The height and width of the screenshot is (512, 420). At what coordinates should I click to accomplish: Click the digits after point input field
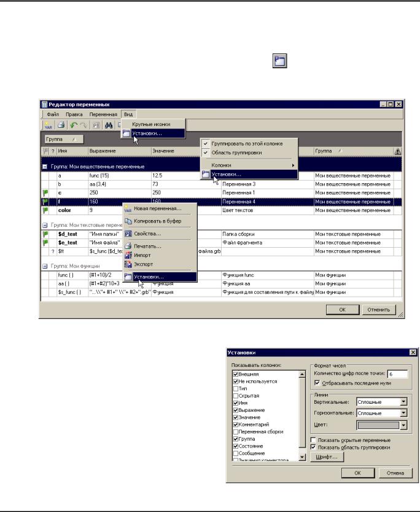pos(397,374)
